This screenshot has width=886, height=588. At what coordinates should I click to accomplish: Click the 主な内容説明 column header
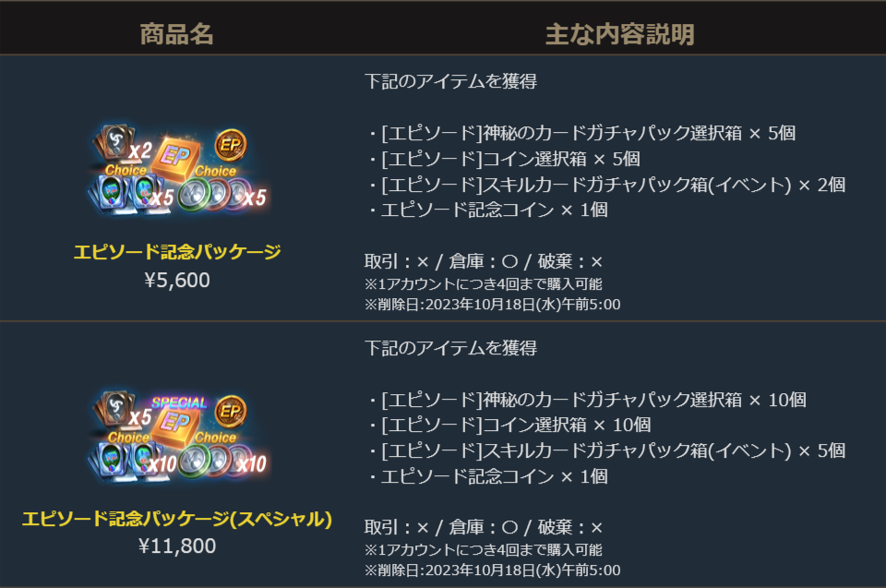619,35
